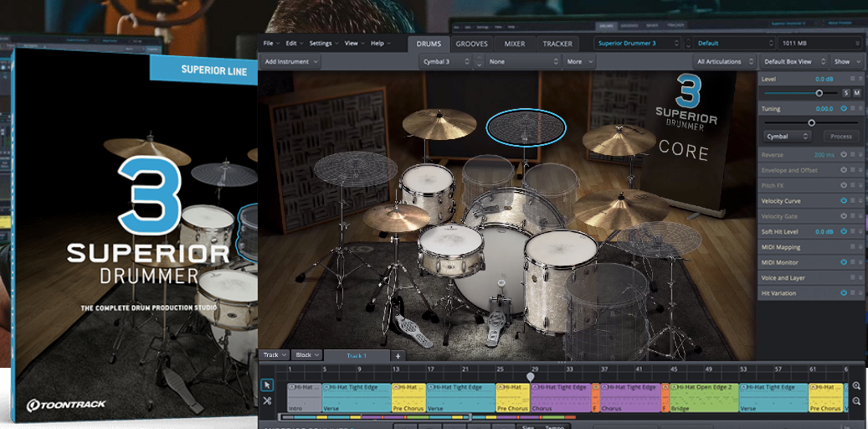The width and height of the screenshot is (868, 429).
Task: Open the Default Box View dropdown
Action: tap(795, 61)
